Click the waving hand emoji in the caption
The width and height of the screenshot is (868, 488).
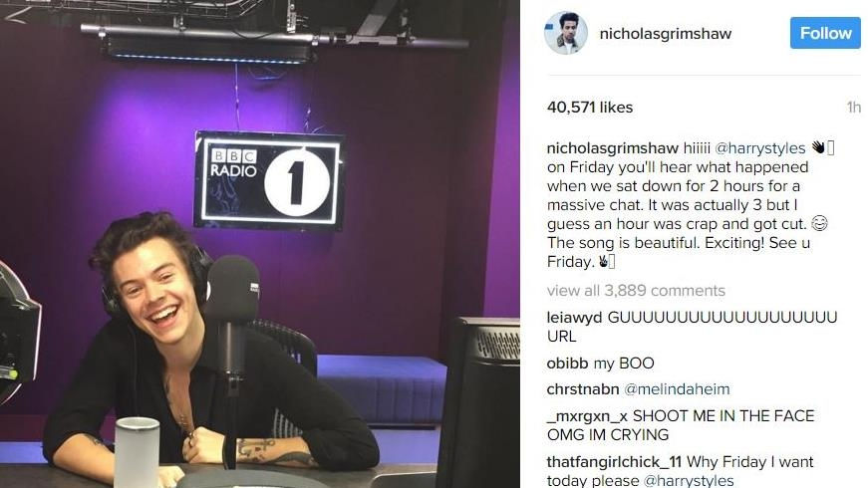[x=818, y=147]
